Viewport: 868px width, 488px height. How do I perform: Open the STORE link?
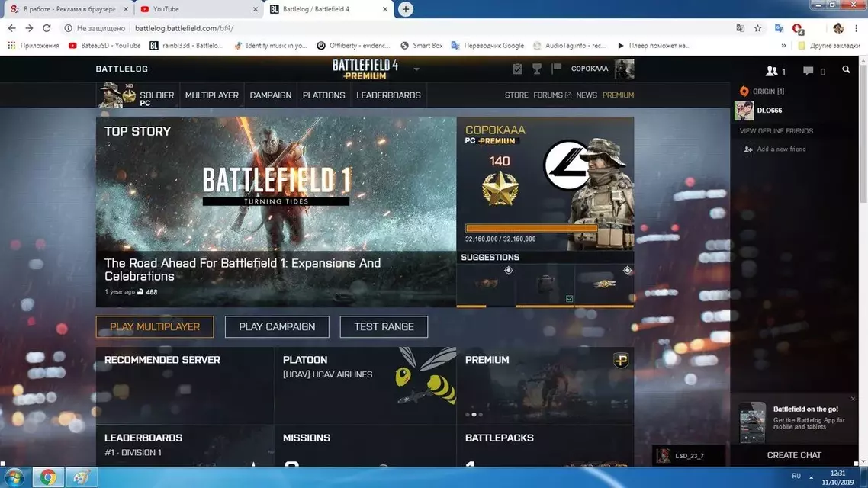516,95
